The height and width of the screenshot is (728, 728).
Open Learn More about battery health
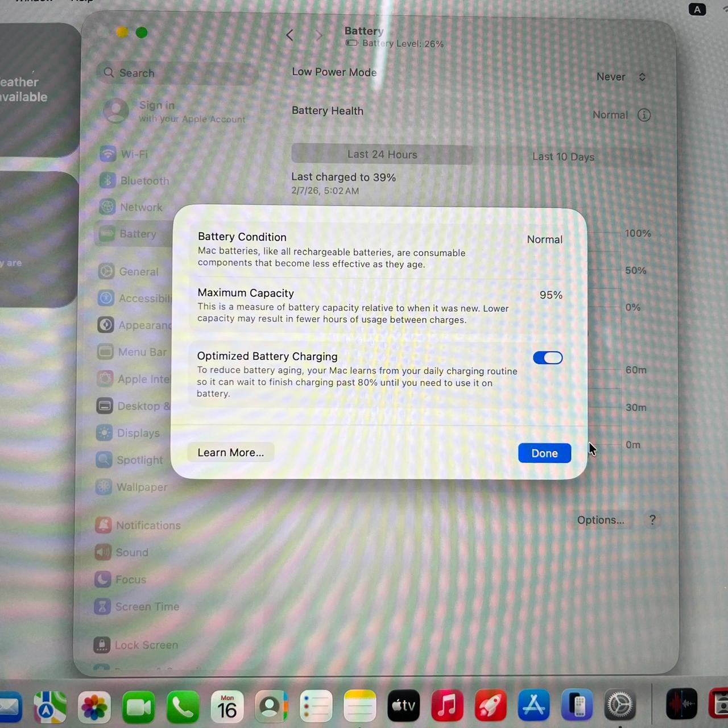point(230,453)
